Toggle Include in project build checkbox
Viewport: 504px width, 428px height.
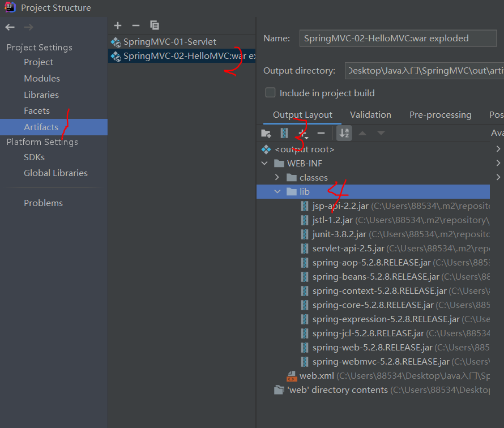coord(270,92)
